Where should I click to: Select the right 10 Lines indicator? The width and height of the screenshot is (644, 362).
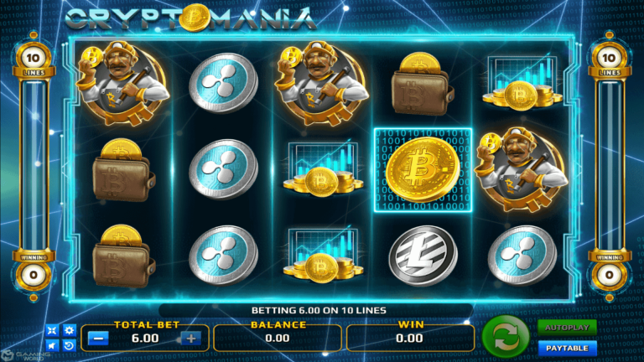tap(610, 60)
